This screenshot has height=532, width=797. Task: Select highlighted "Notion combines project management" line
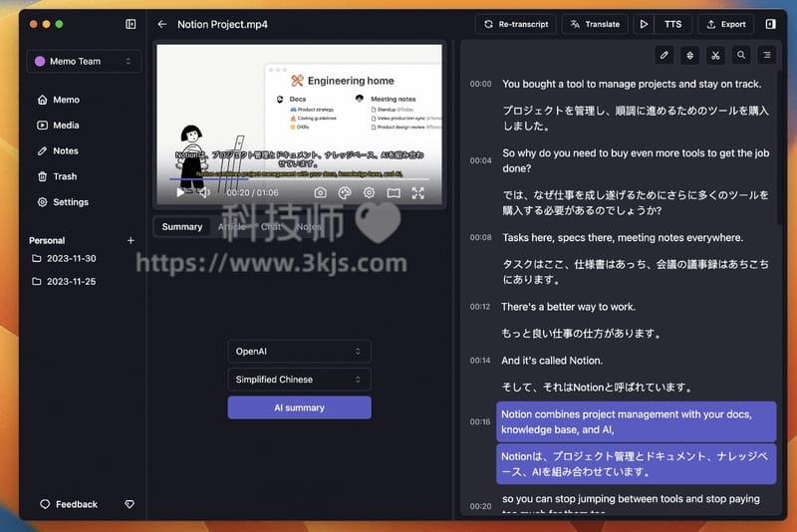(637, 421)
